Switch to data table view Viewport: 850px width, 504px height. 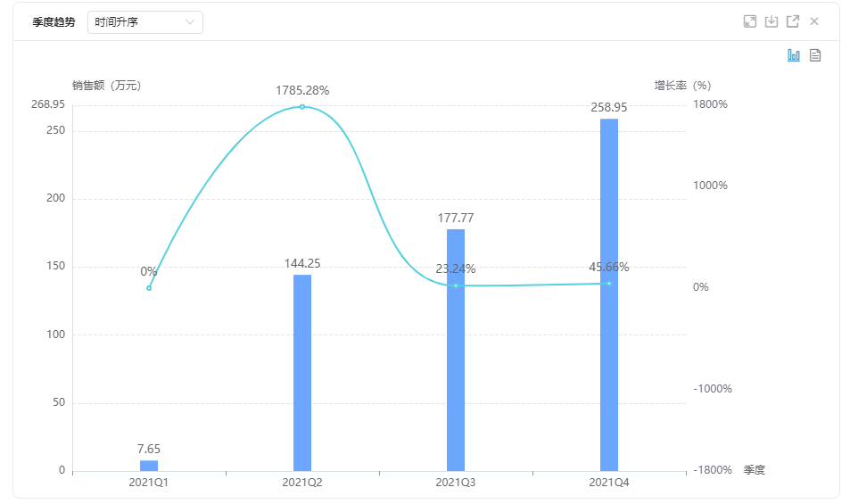coord(815,55)
